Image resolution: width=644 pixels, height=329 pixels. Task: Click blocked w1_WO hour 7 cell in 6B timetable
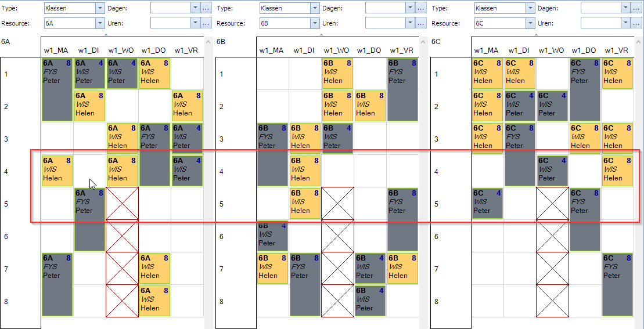(x=337, y=268)
